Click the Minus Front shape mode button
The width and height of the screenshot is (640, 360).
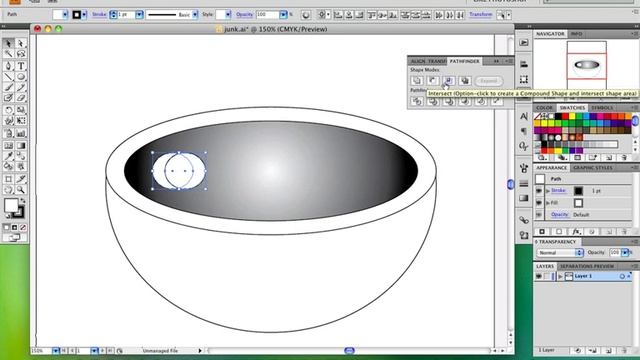pos(433,80)
